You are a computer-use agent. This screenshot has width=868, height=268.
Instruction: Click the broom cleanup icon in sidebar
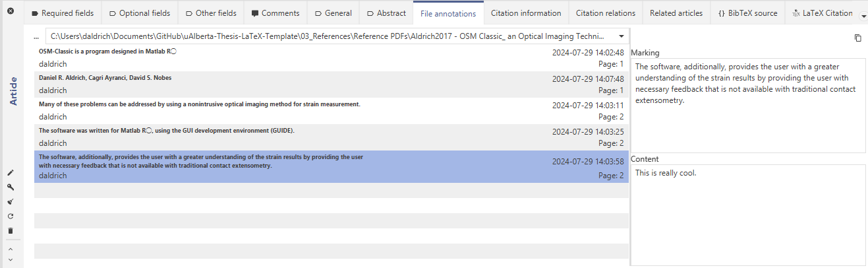tap(10, 202)
